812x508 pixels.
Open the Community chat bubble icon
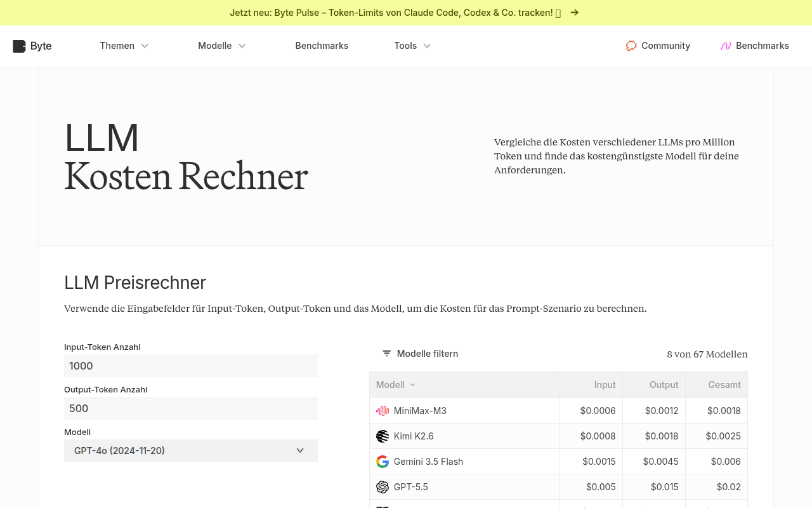(x=631, y=46)
